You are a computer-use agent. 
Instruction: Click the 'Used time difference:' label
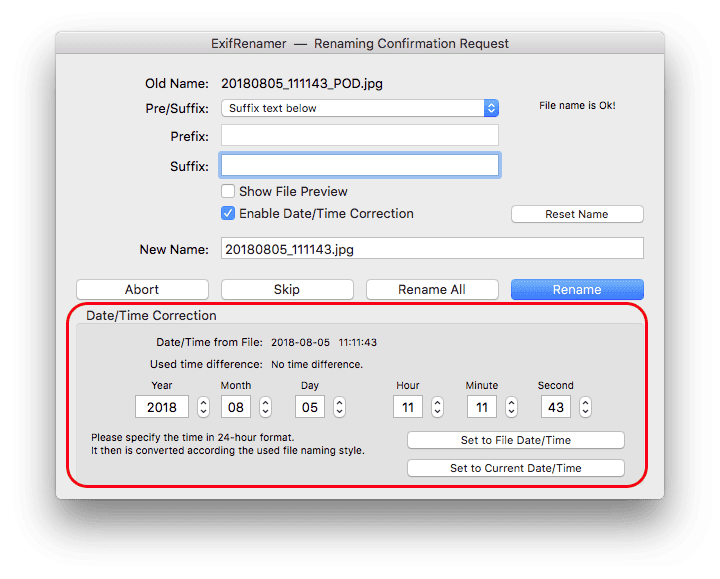coord(206,365)
